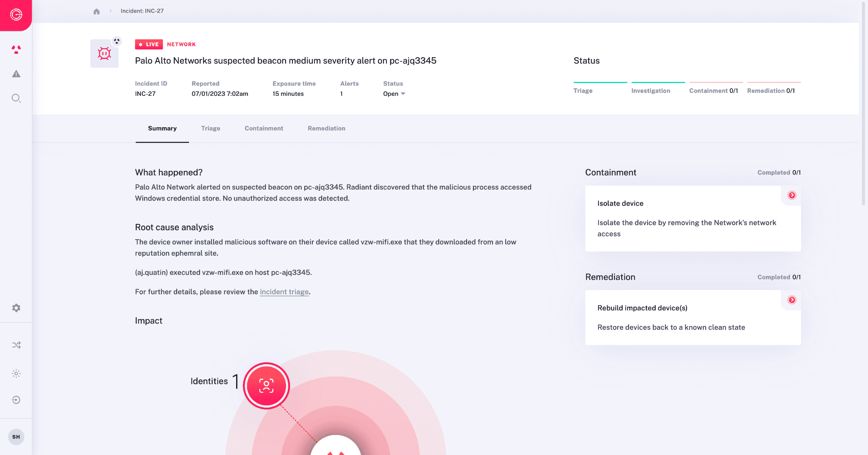This screenshot has width=868, height=455.
Task: Click 'Restore devices back to a known clean state'
Action: 671,327
